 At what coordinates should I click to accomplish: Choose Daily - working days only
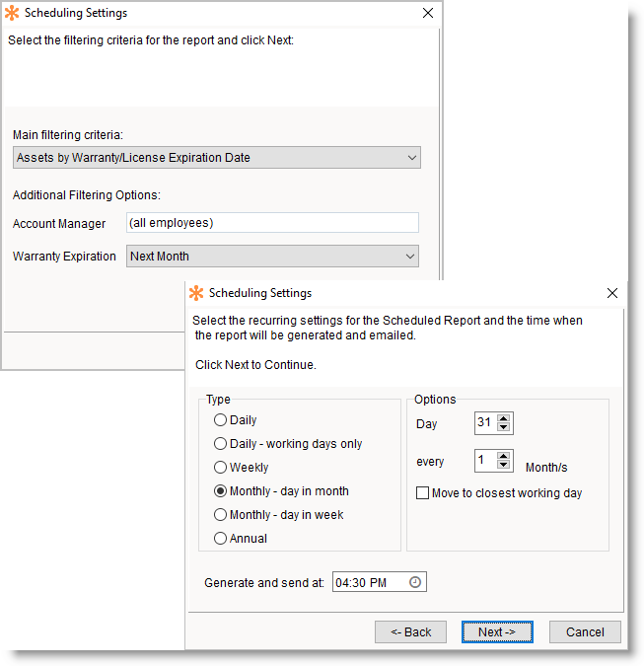(x=220, y=444)
